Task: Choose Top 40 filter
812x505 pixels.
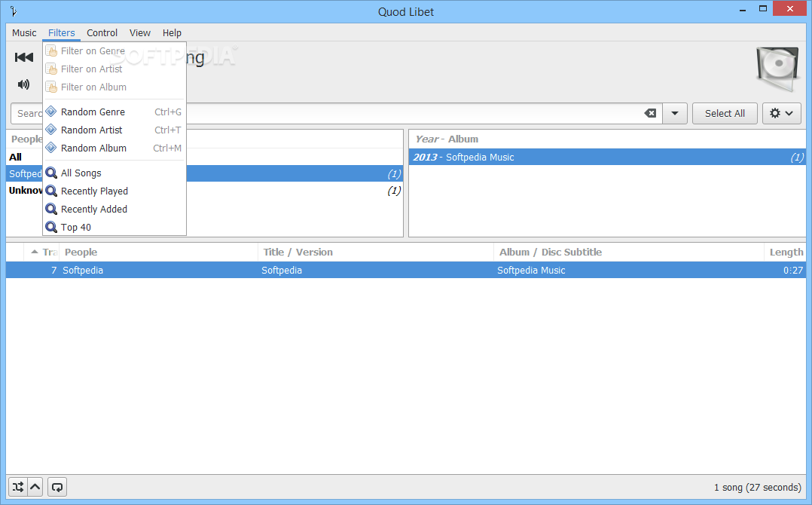Action: (x=114, y=228)
